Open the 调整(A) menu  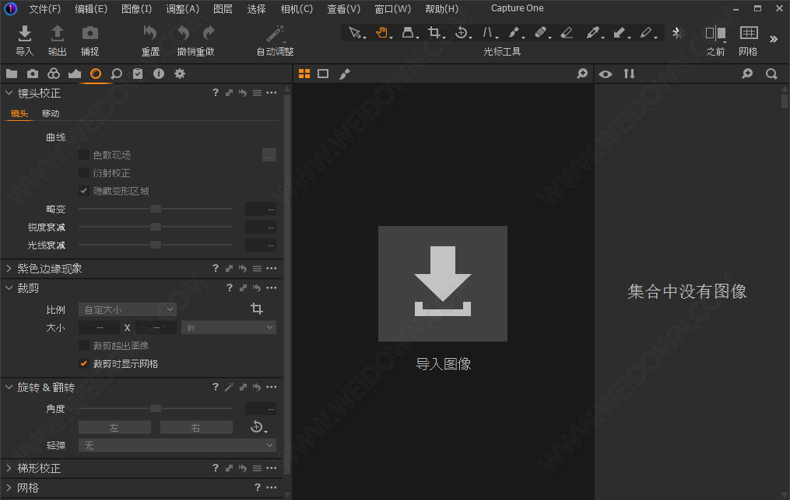click(182, 9)
